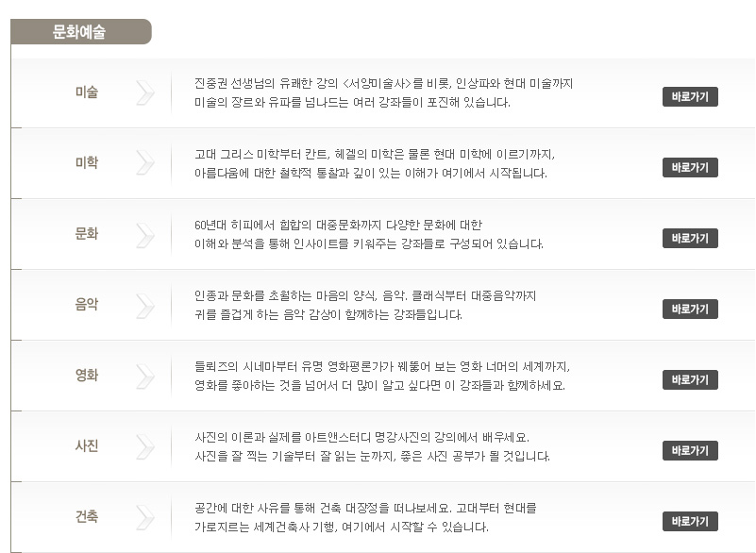The height and width of the screenshot is (553, 756).
Task: Select the 문화예술 category tab
Action: click(x=80, y=32)
